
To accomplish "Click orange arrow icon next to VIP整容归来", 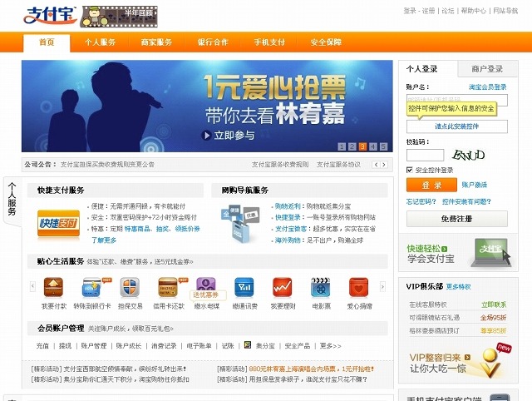I will tap(467, 357).
